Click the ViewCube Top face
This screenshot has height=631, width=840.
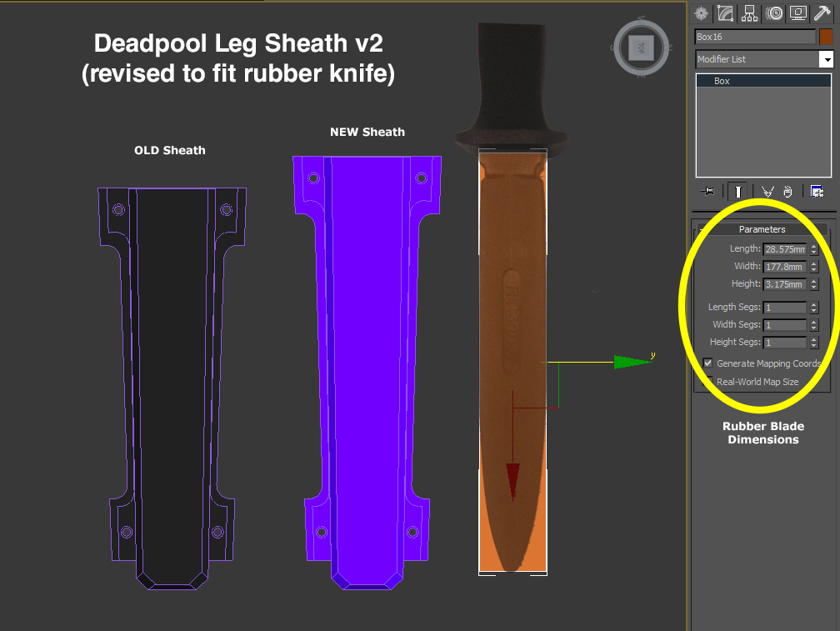click(x=641, y=48)
